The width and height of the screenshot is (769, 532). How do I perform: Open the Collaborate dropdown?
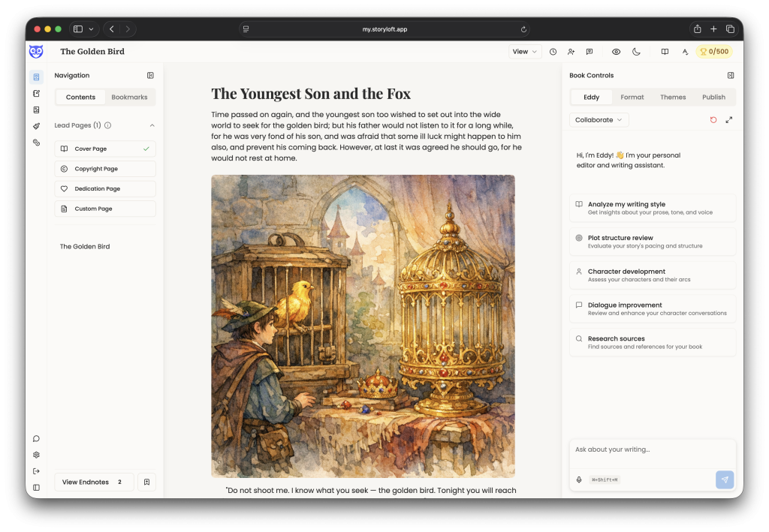[599, 120]
